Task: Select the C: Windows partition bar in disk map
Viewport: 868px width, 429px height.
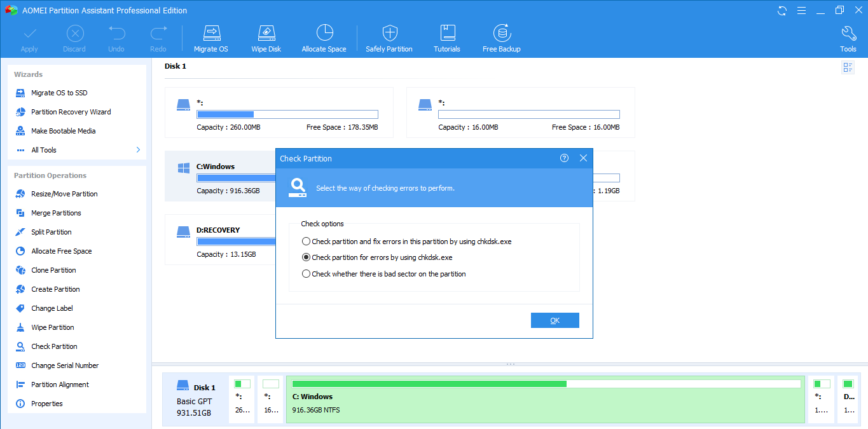Action: pos(545,399)
